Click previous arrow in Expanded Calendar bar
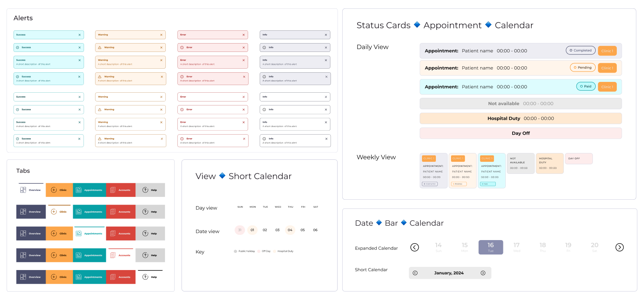 coord(415,247)
